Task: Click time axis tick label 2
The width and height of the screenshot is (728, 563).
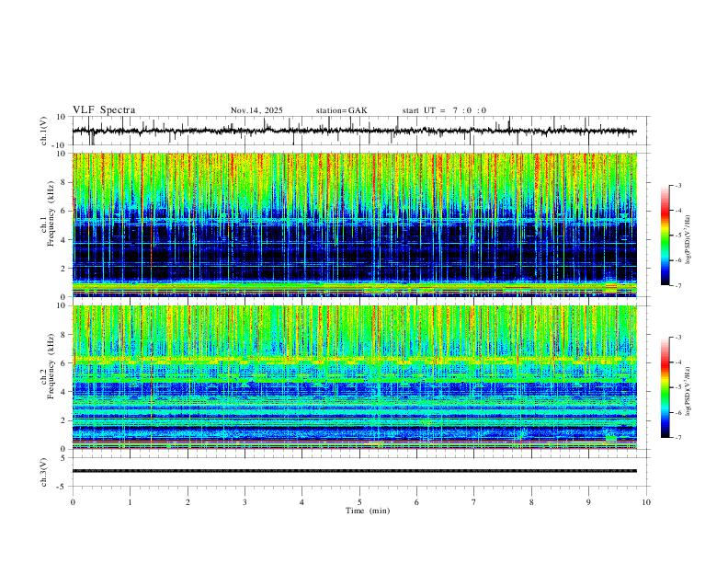Action: [188, 502]
